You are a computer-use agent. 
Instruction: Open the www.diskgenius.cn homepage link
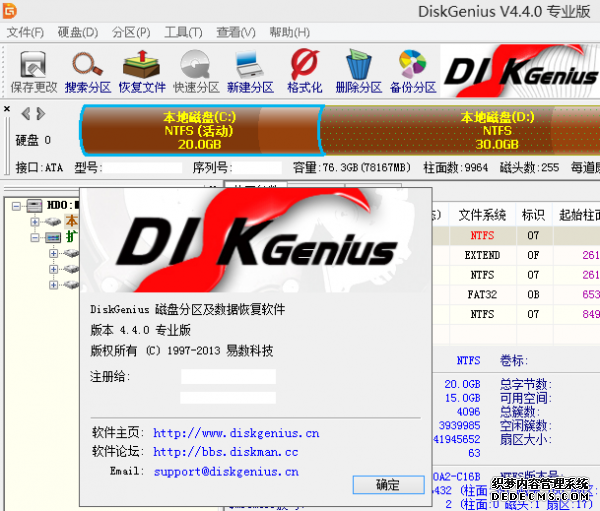point(236,433)
